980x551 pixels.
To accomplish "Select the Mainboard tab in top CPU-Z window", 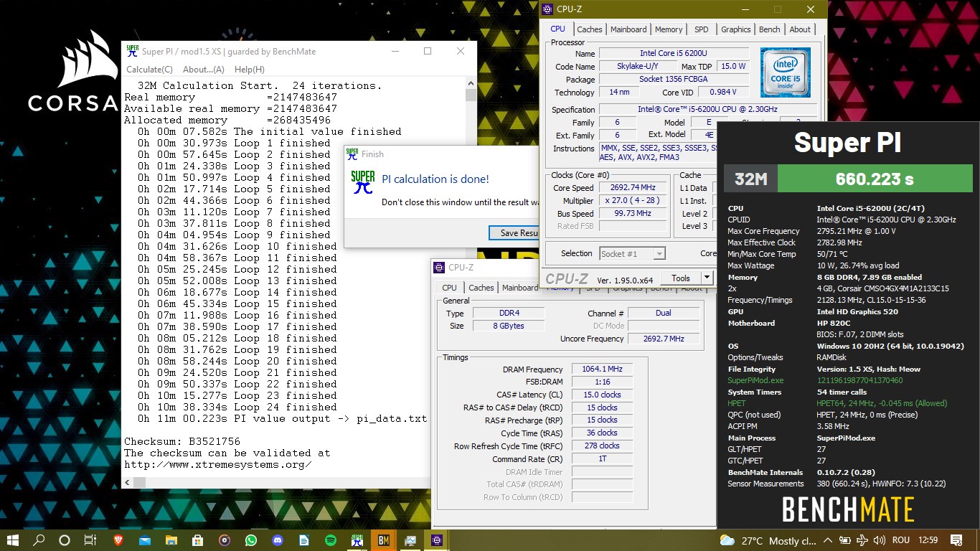I will (x=628, y=29).
